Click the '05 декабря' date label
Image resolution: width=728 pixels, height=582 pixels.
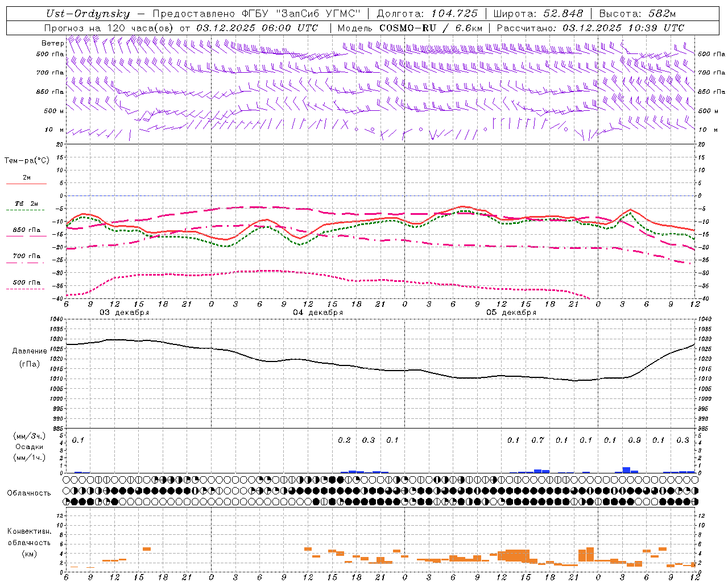tap(511, 313)
